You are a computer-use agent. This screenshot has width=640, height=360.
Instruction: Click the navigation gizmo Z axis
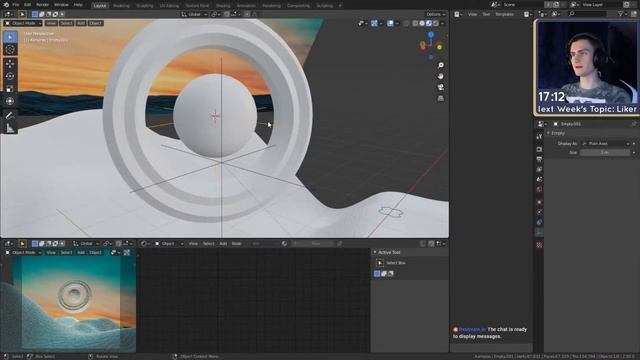[x=431, y=35]
